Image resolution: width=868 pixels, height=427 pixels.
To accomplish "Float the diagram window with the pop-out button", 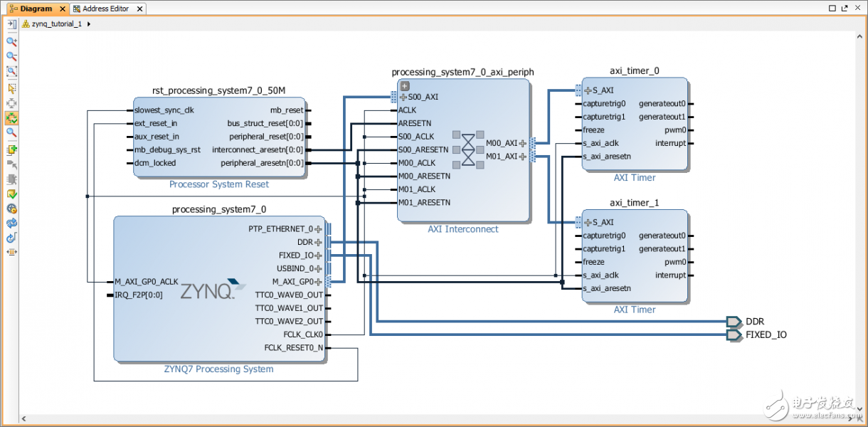I will (x=846, y=9).
